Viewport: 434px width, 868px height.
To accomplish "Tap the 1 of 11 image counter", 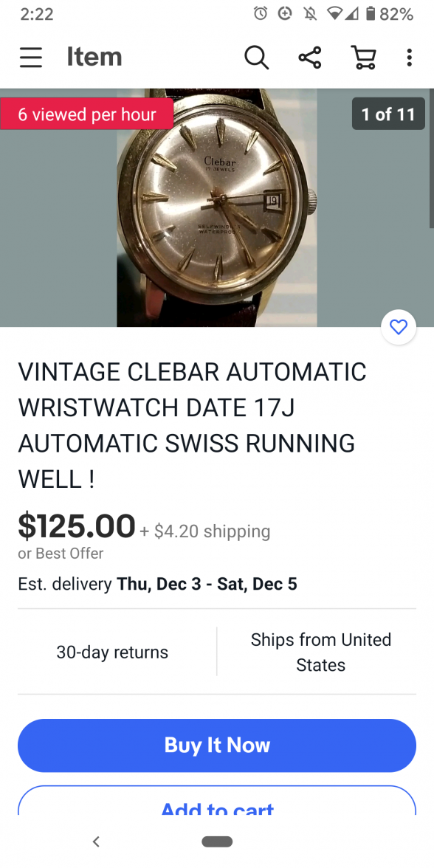I will [388, 114].
